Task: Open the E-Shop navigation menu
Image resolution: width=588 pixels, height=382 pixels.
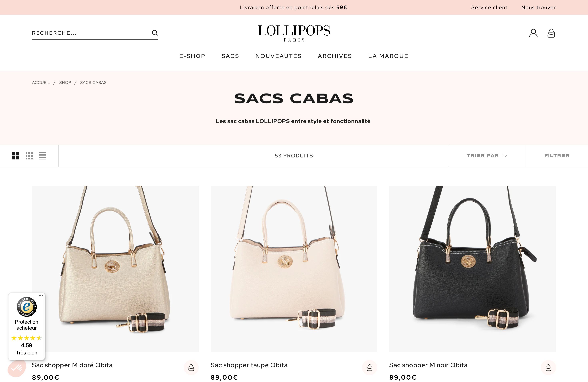Action: (192, 56)
